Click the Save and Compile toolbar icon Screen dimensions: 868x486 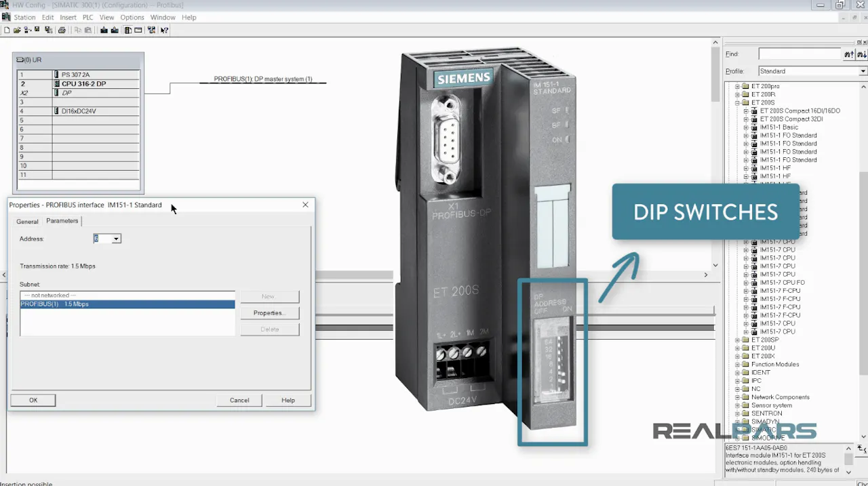48,30
